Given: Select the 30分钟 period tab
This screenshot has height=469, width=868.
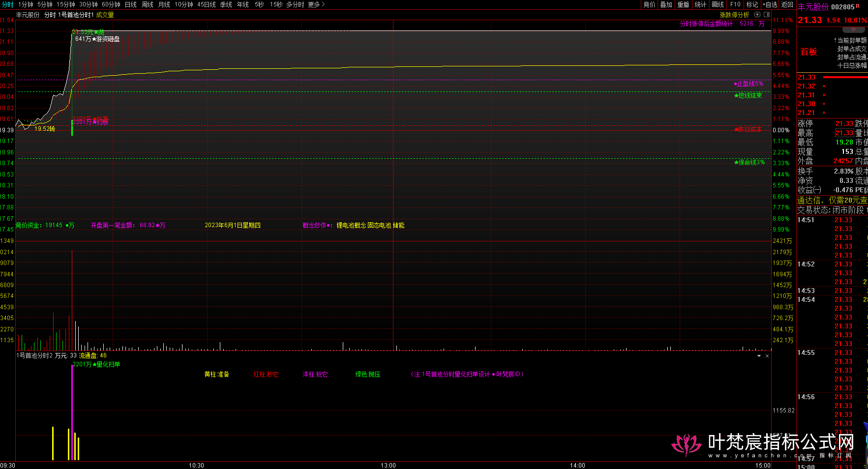Looking at the screenshot, I should [x=89, y=4].
